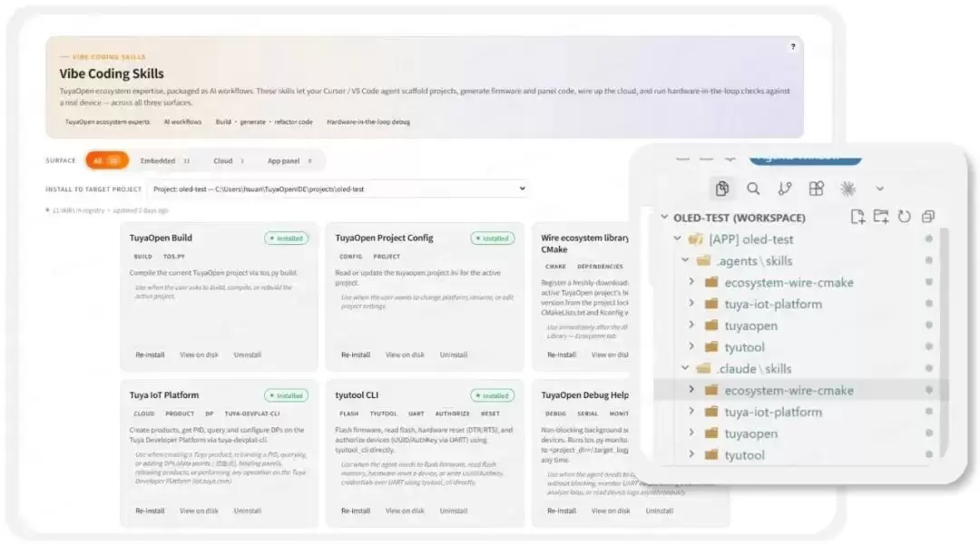The image size is (980, 545).
Task: Re-install the TuyaOpen Debug Helper skill
Action: (x=562, y=511)
